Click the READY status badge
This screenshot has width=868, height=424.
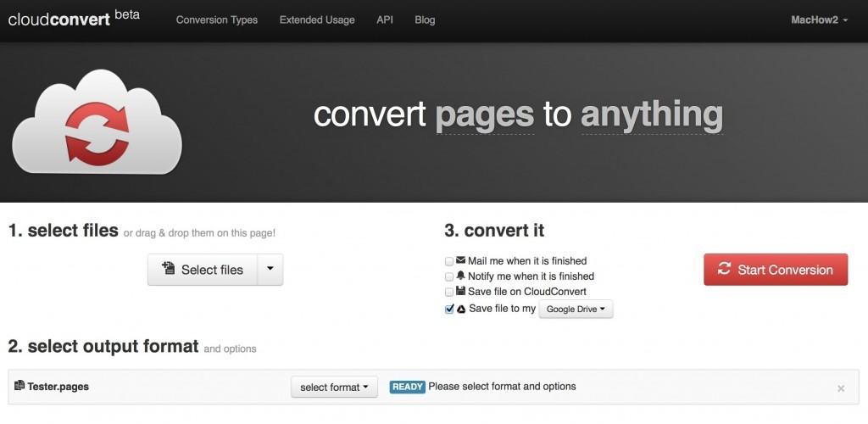coord(408,387)
